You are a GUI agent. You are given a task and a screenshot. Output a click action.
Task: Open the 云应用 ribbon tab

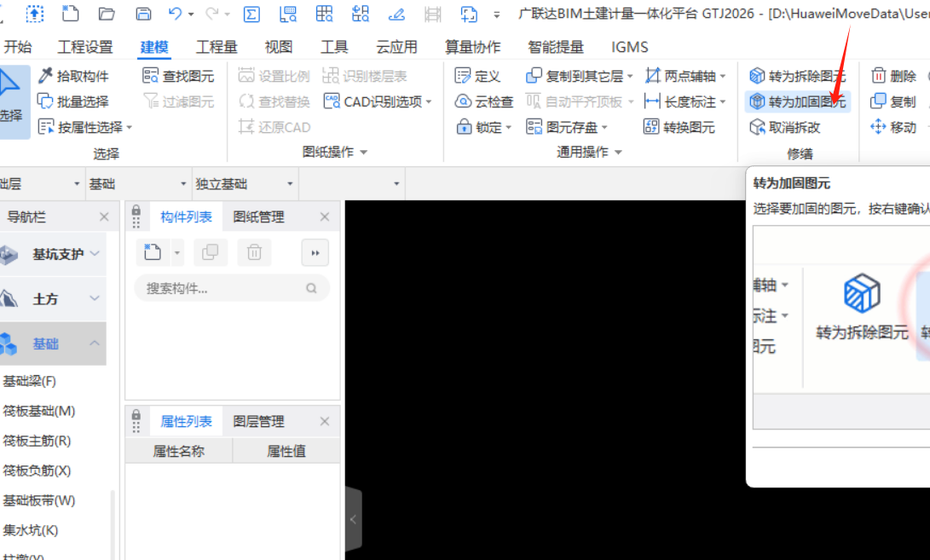coord(396,46)
